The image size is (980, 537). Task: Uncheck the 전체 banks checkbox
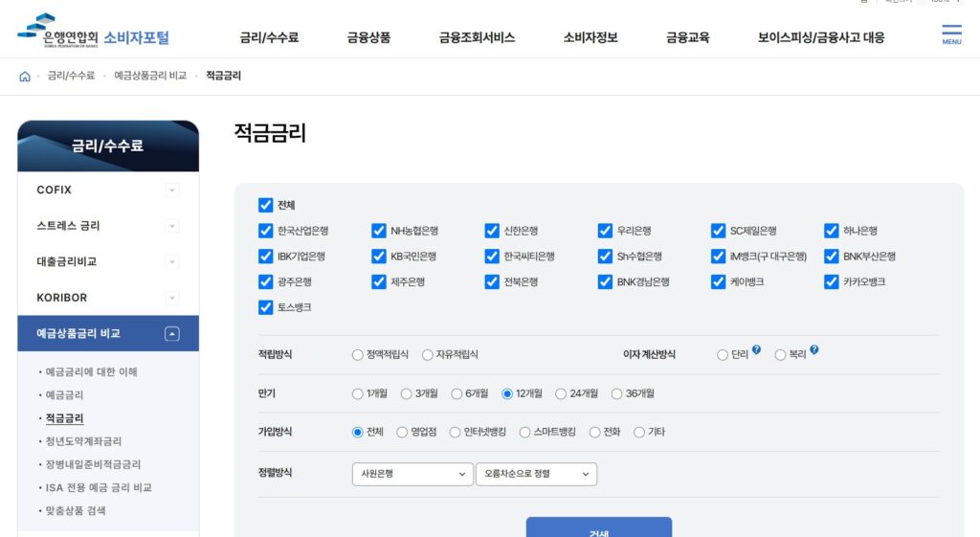(266, 205)
